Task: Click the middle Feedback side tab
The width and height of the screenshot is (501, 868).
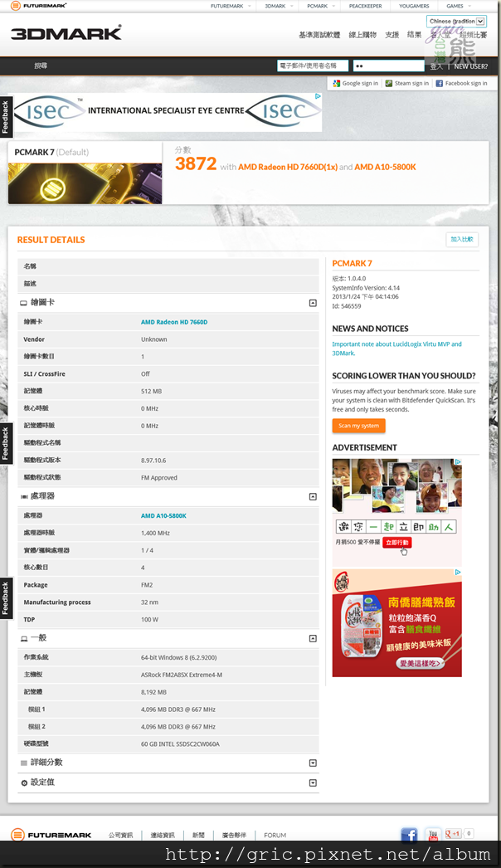Action: click(x=6, y=443)
